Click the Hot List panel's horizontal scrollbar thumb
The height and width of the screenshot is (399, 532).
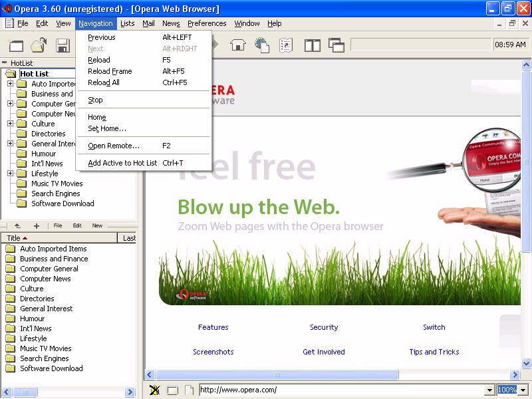pyautogui.click(x=25, y=392)
